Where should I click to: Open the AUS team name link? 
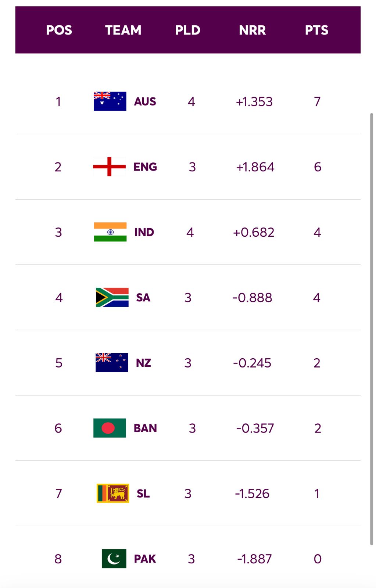coord(145,101)
